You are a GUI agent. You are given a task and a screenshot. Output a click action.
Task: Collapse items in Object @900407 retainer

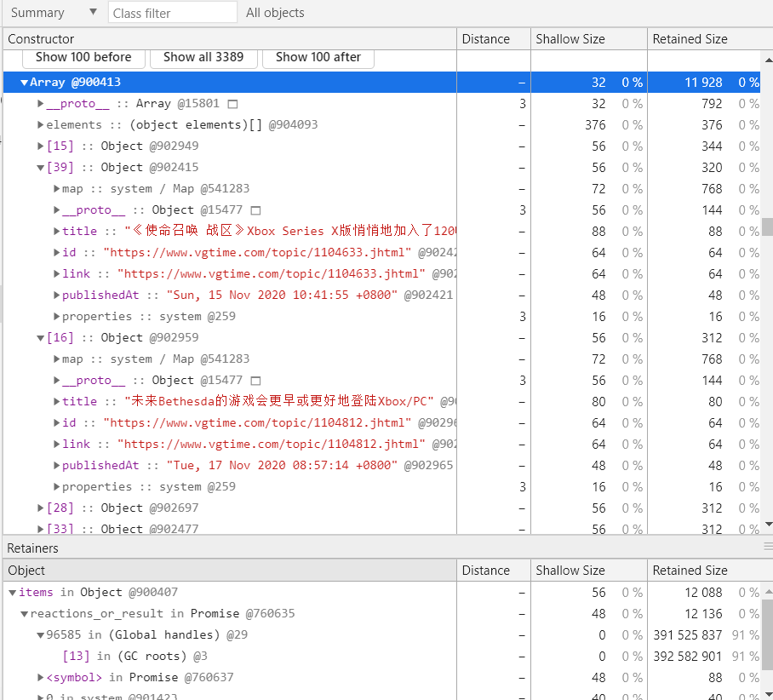13,593
